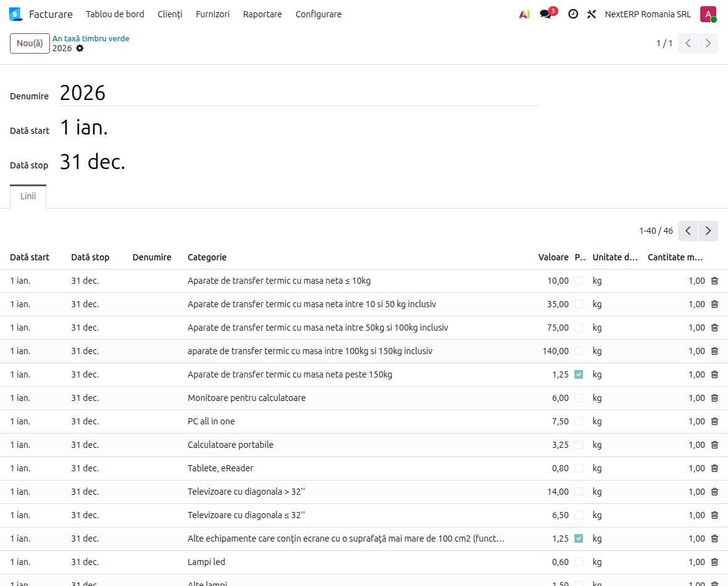Open the Tablou de bord menu
Image resolution: width=728 pixels, height=586 pixels.
115,14
